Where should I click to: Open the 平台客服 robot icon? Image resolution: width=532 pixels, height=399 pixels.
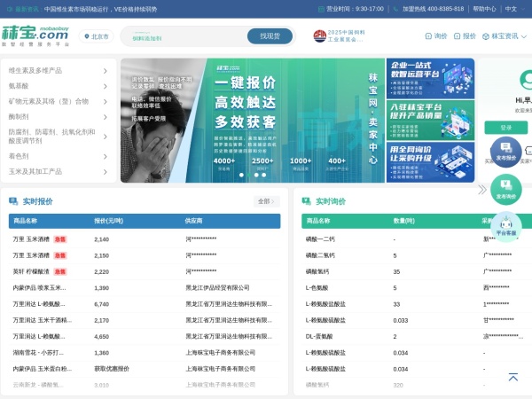(506, 226)
